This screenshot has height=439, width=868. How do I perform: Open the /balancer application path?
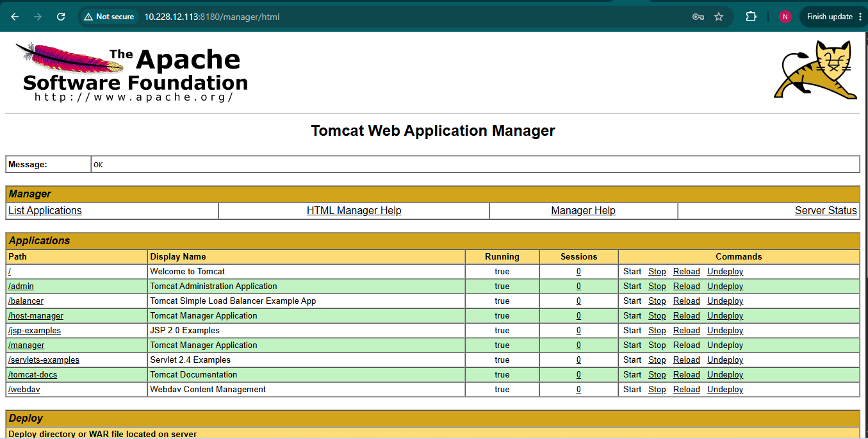coord(26,301)
